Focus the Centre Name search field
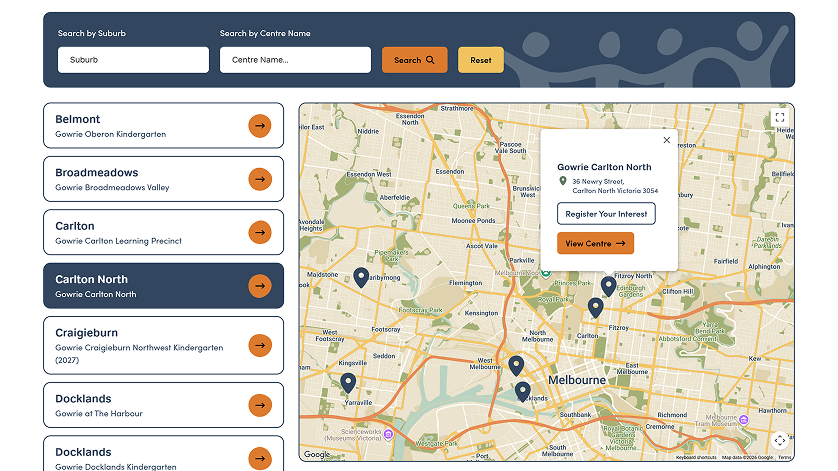 [x=295, y=60]
